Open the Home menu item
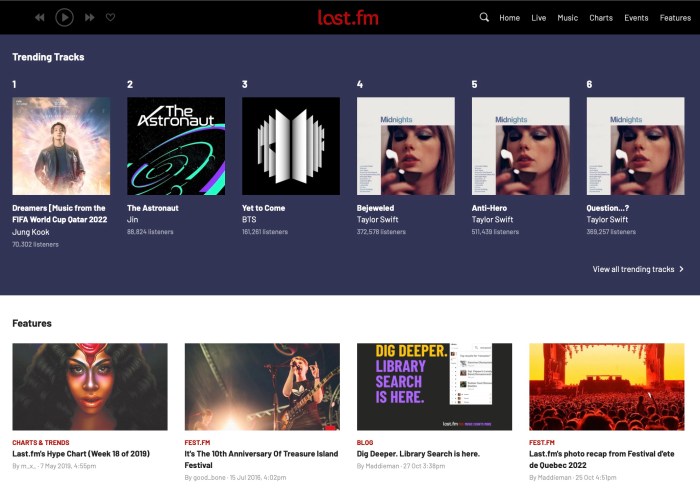 point(509,18)
